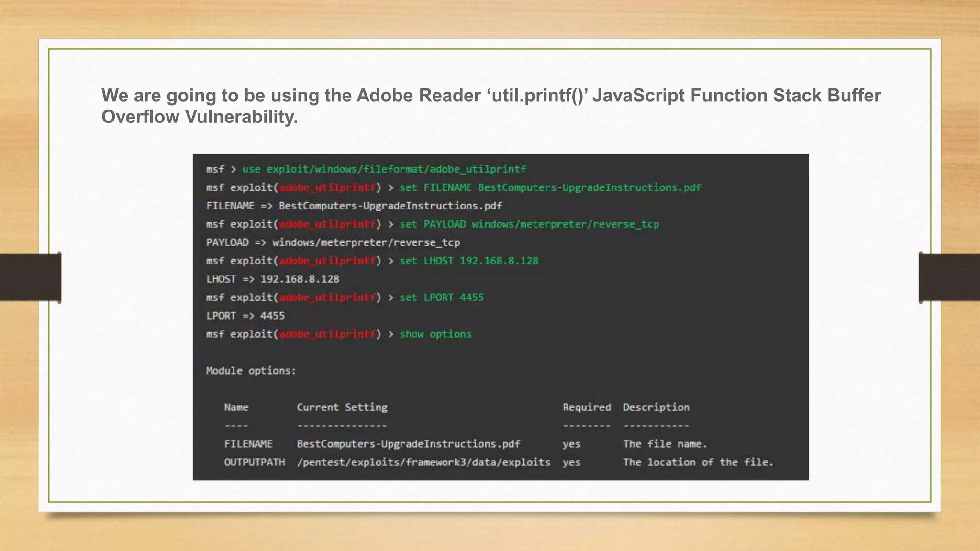Click the 'FILENAME =>' output line
Image resolution: width=980 pixels, height=551 pixels.
coord(354,206)
